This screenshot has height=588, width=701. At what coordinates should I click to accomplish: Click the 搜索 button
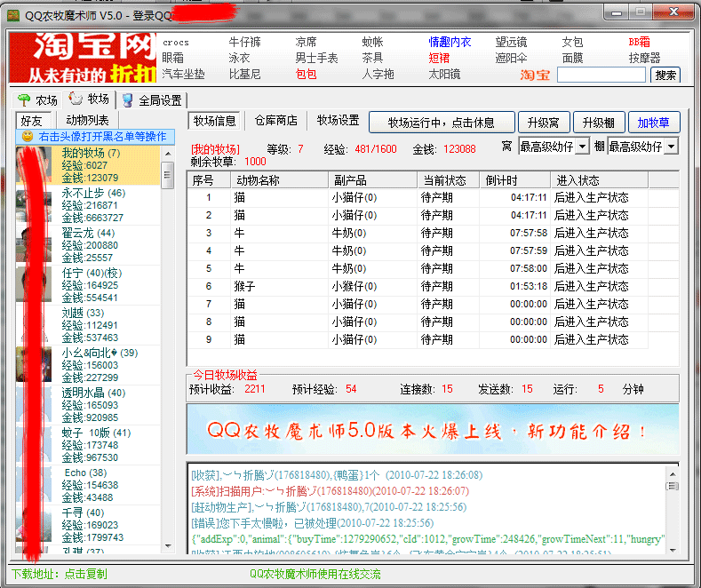(666, 75)
